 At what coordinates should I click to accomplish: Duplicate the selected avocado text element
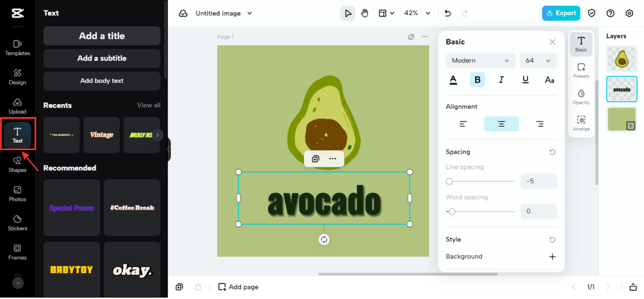[x=315, y=159]
